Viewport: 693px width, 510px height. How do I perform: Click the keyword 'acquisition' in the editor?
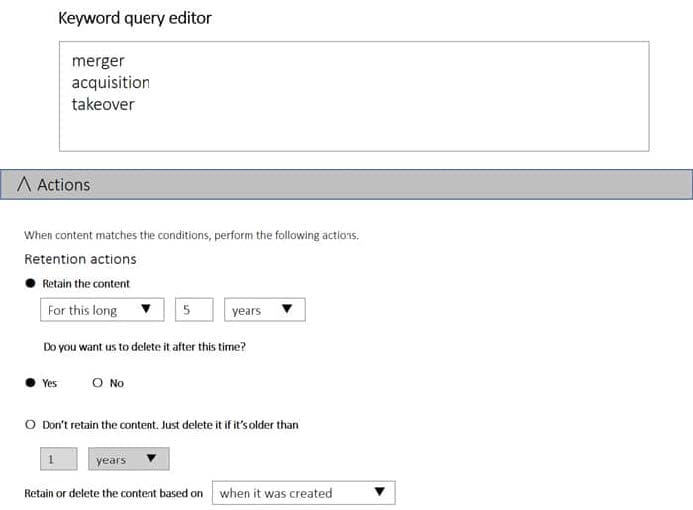pos(110,82)
